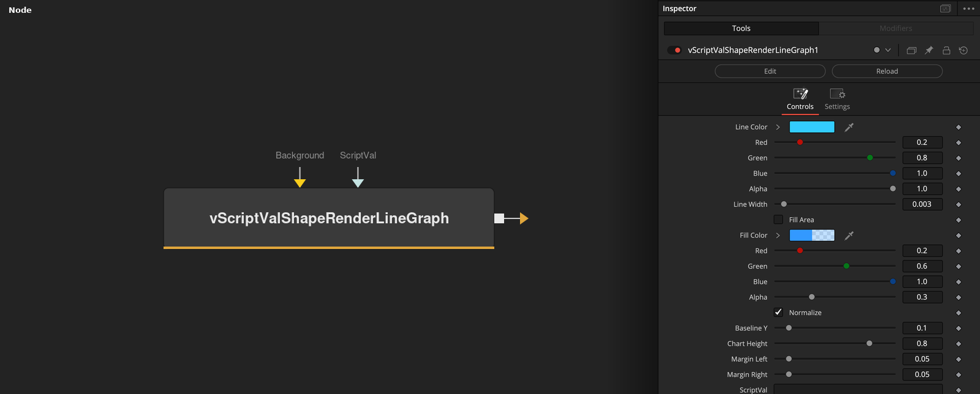The width and height of the screenshot is (980, 394).
Task: Click the ScriptVal input field
Action: coord(858,390)
